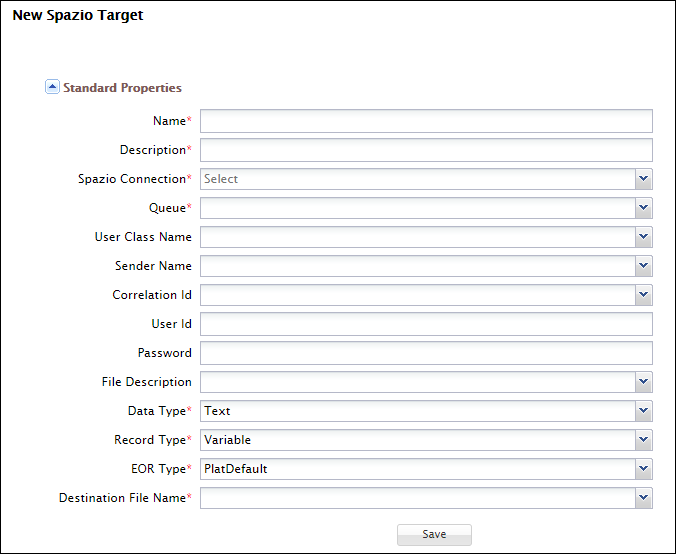
Task: Open the Correlation Id dropdown arrow
Action: [643, 295]
